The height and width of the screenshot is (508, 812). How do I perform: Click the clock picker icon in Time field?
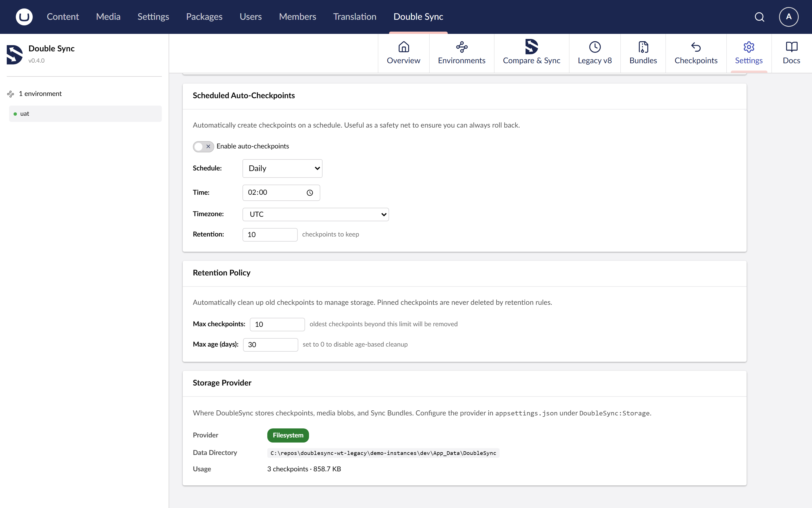click(x=310, y=193)
